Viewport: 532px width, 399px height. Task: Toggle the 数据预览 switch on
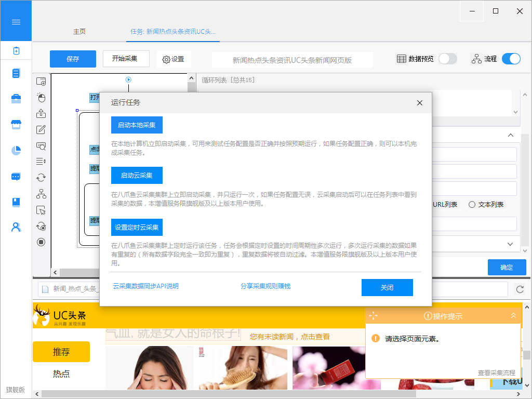[447, 59]
